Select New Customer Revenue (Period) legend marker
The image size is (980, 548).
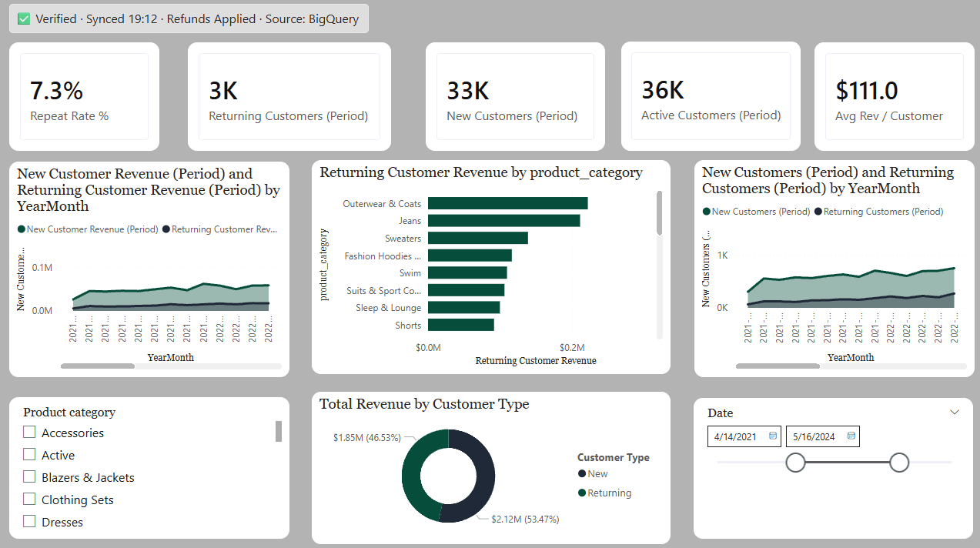(22, 229)
